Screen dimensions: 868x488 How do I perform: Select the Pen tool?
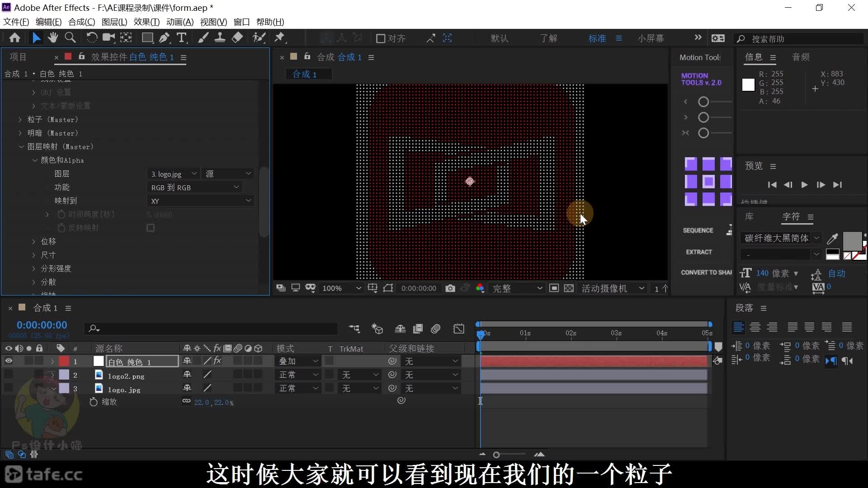(164, 38)
